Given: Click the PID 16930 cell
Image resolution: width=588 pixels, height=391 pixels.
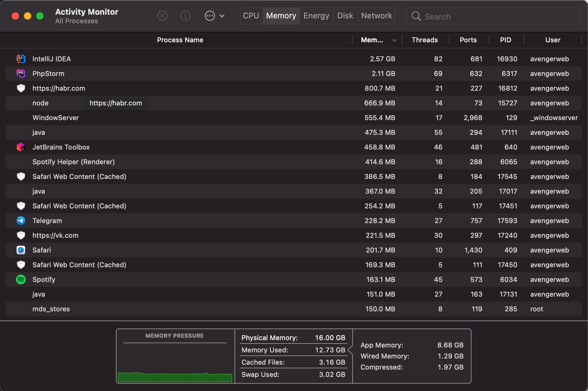Looking at the screenshot, I should pyautogui.click(x=507, y=59).
